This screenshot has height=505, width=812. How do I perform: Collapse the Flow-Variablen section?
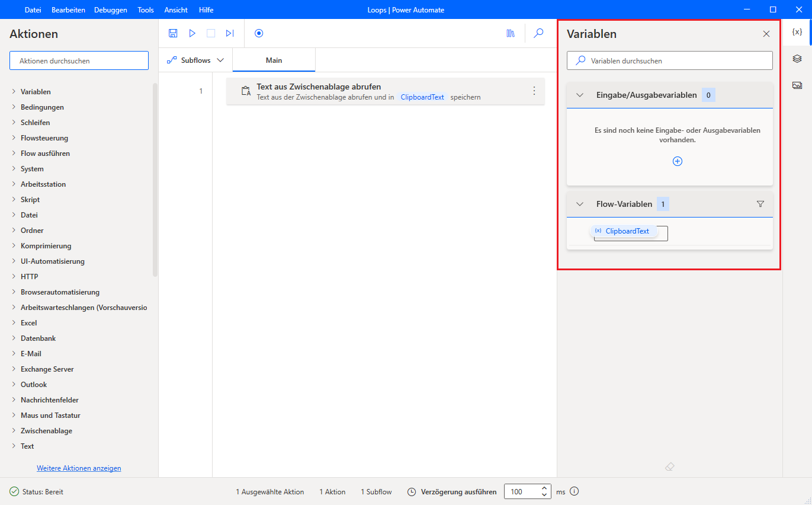point(580,204)
